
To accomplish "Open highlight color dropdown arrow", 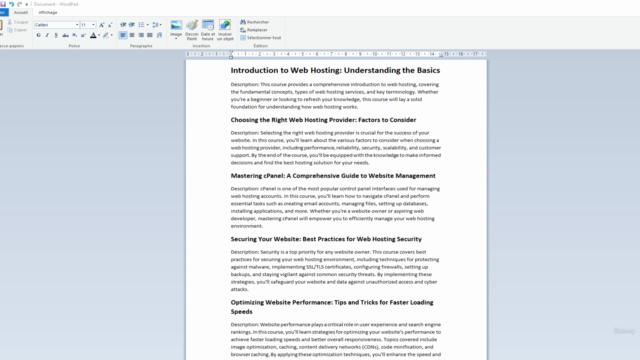I will [x=112, y=36].
